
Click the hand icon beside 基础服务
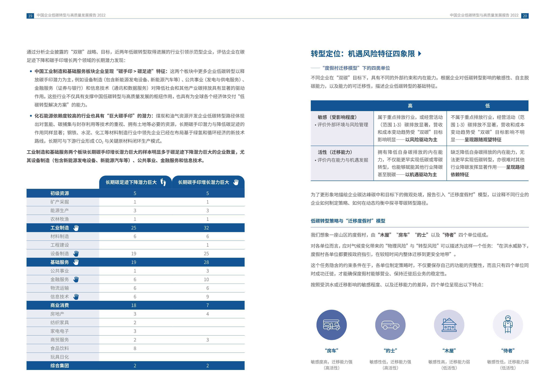click(76, 262)
